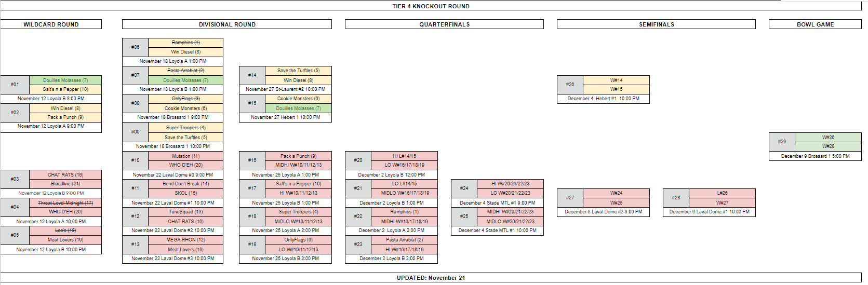
Task: Click game number cell #01
Action: click(15, 85)
